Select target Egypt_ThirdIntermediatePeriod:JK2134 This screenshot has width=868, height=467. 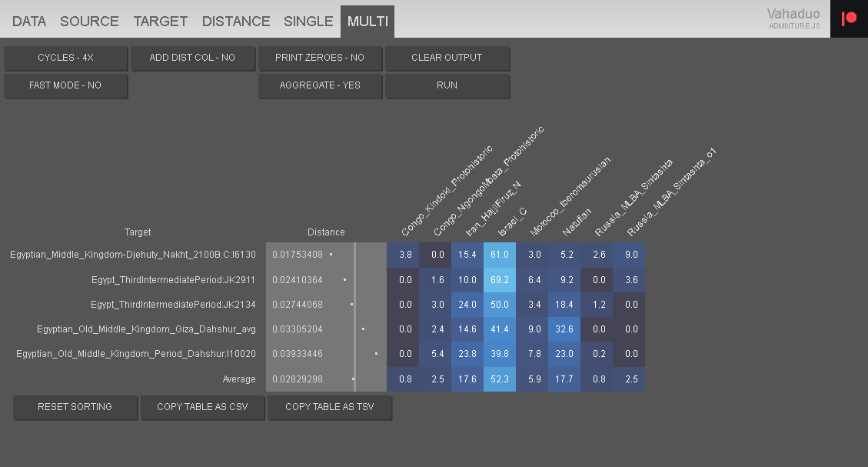(173, 305)
